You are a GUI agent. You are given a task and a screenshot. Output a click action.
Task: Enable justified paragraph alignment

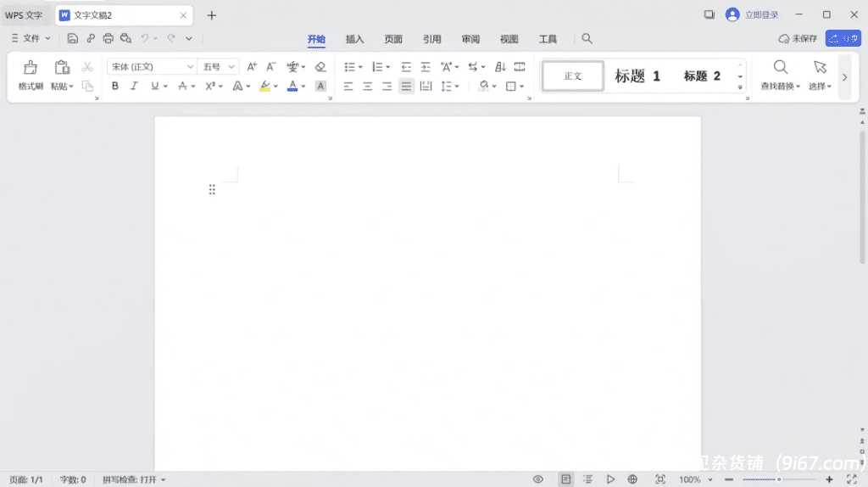406,86
